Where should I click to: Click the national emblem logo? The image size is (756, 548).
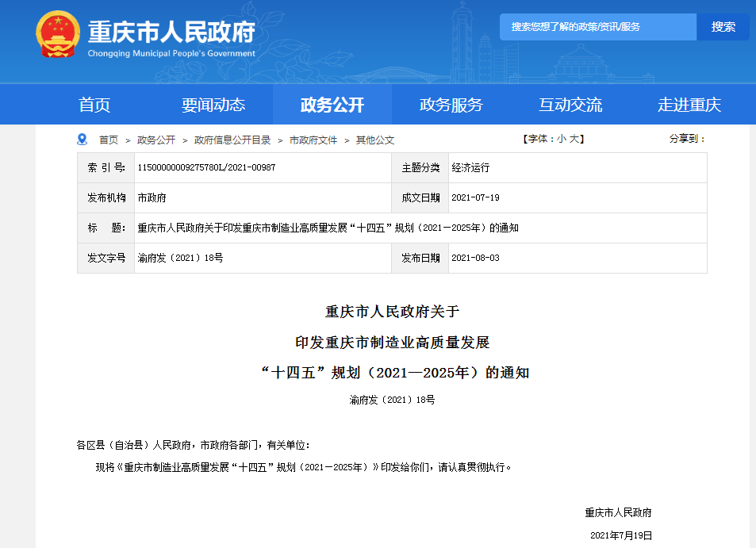(58, 33)
